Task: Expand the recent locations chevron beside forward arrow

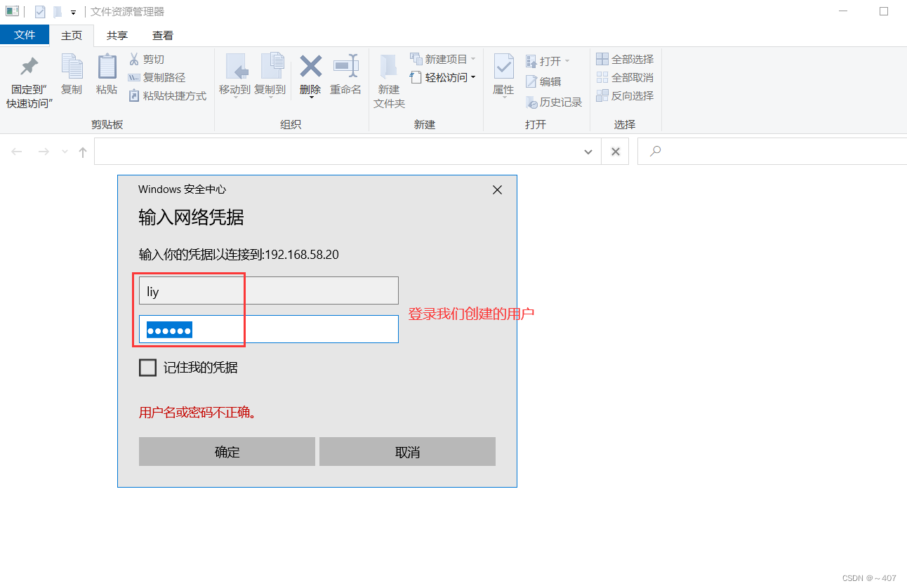Action: 65,152
